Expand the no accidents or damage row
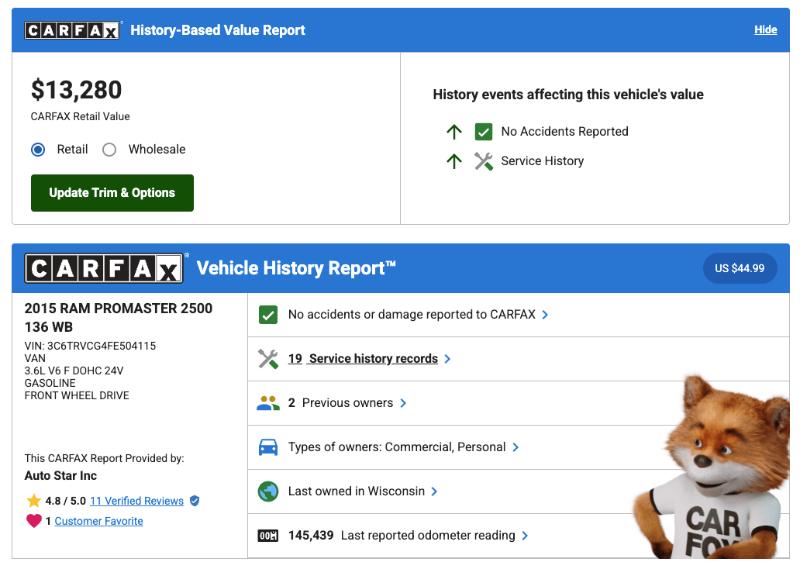This screenshot has height=569, width=800. (545, 315)
